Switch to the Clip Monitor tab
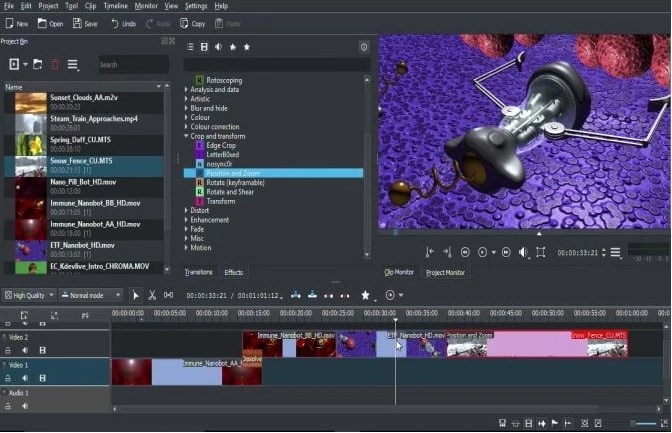The height and width of the screenshot is (433, 672). click(x=399, y=272)
